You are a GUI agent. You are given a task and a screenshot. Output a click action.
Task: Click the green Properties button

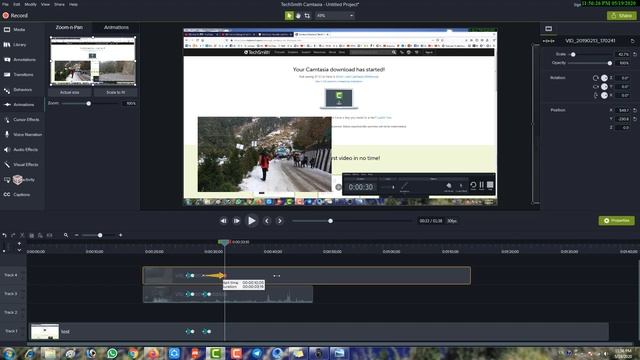click(x=616, y=220)
